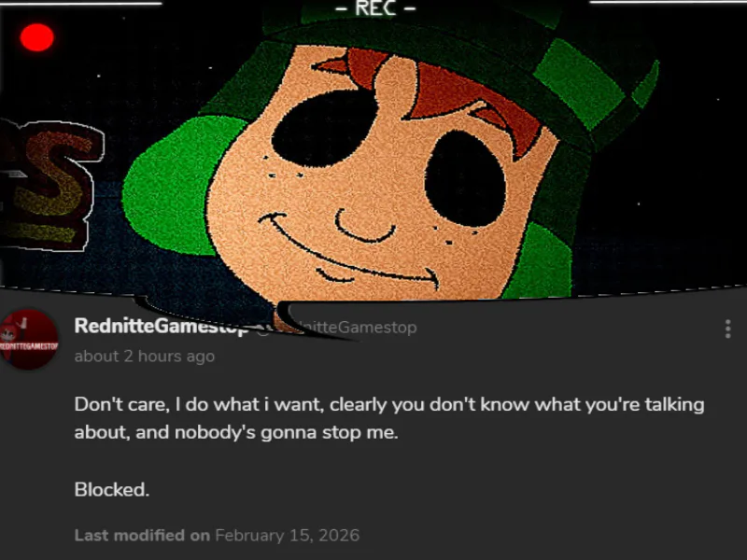
Task: Click RednitteGamestop's round profile avatar
Action: (29, 340)
